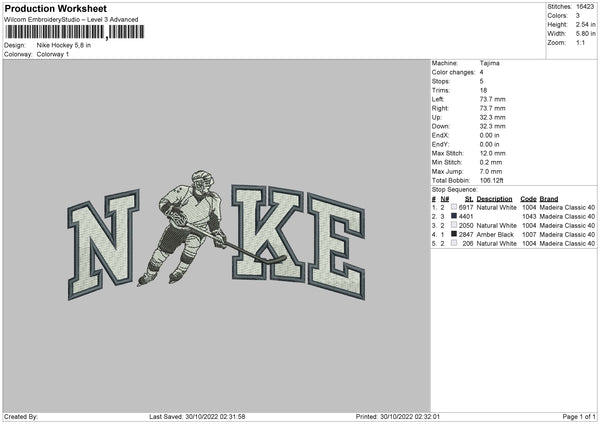600x424 pixels.
Task: Click code 1007 in stop row 4
Action: pos(529,235)
